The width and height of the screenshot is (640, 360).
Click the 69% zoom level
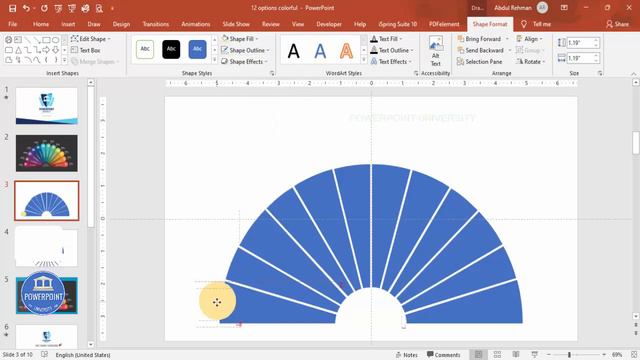[617, 355]
